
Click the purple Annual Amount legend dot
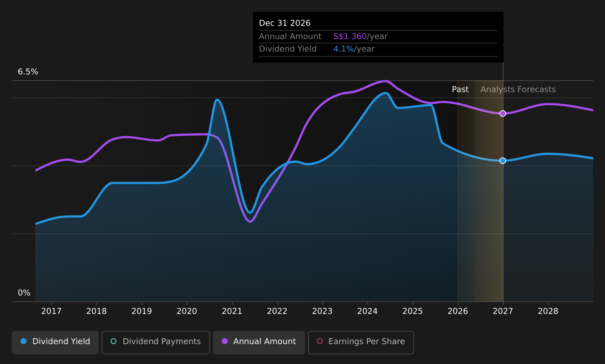(x=225, y=341)
